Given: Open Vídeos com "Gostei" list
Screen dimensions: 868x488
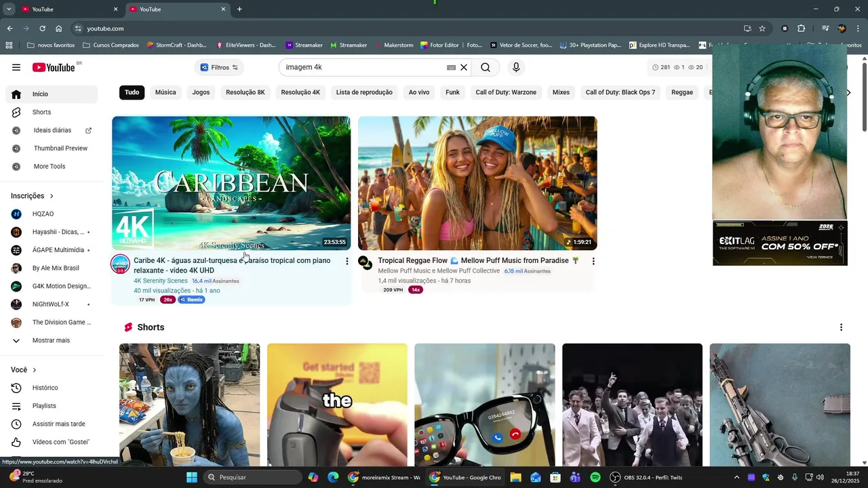Looking at the screenshot, I should [x=52, y=442].
